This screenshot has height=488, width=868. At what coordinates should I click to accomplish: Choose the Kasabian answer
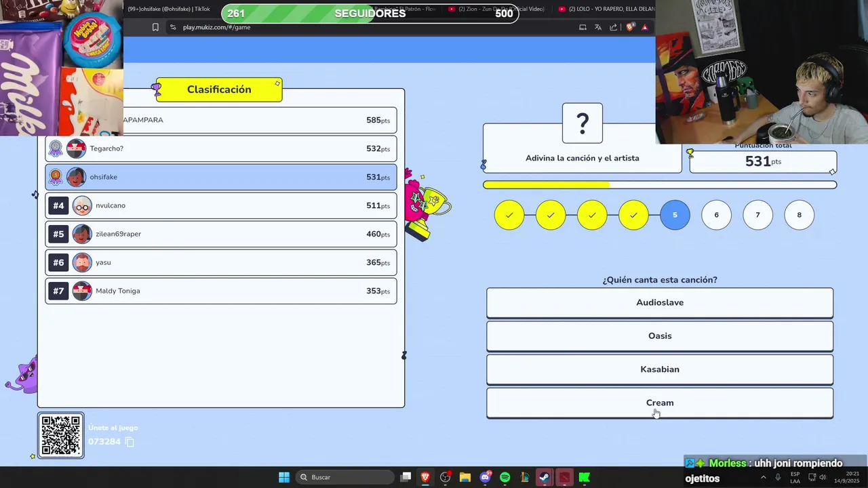point(660,369)
